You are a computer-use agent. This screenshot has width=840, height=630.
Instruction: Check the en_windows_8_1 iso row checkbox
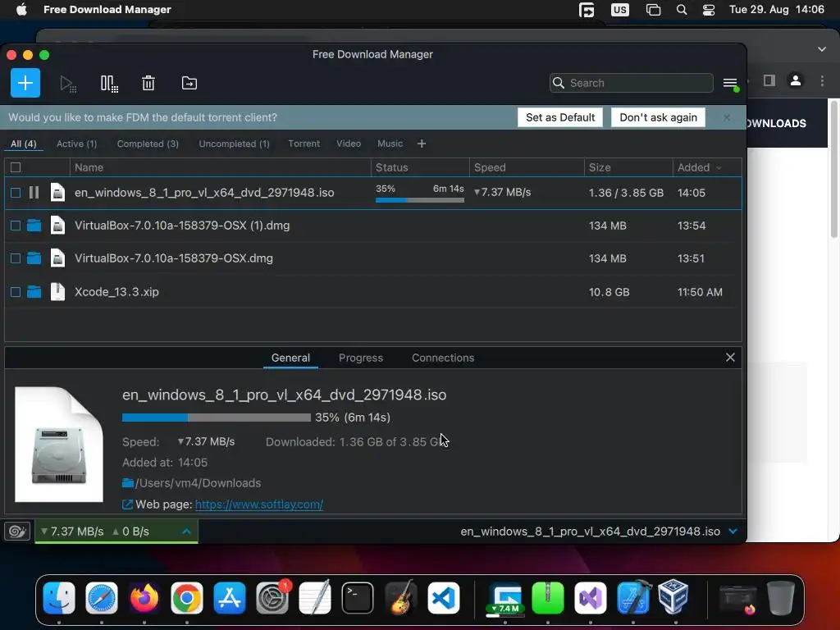(x=16, y=192)
